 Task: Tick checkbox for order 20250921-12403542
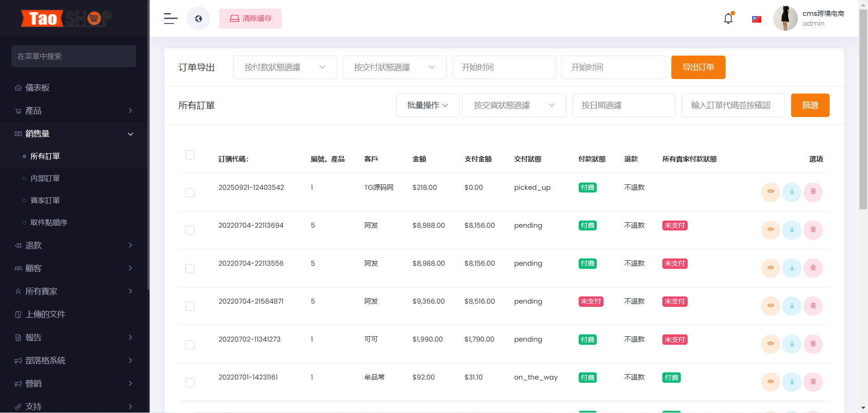tap(190, 192)
